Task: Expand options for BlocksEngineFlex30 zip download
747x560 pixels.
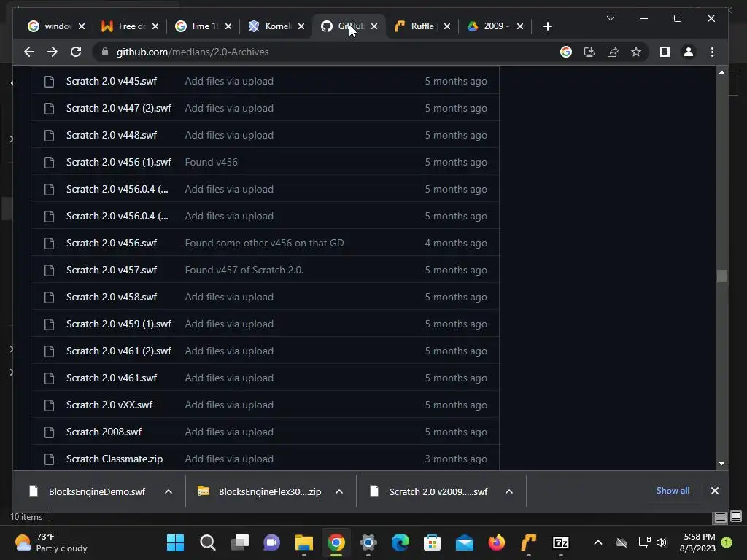Action: [x=339, y=491]
